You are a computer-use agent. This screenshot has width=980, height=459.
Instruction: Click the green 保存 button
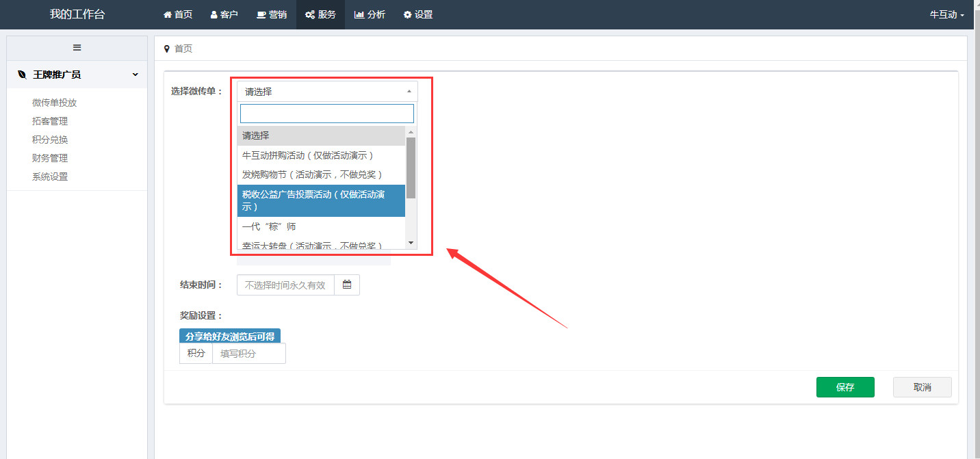point(845,387)
